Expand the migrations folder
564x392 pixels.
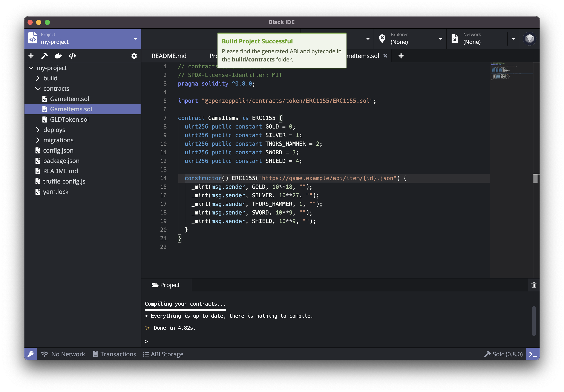(38, 140)
